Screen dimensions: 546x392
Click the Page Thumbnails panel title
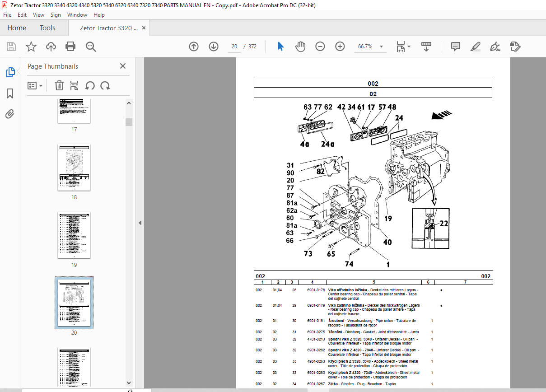pos(53,66)
